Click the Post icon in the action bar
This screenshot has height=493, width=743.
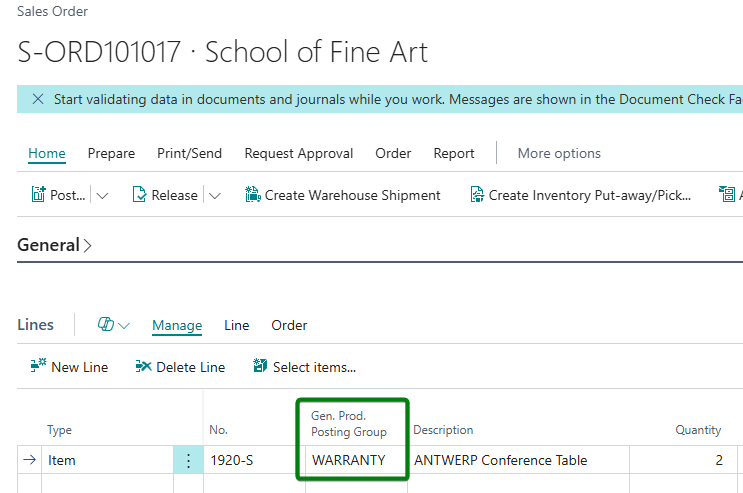[x=38, y=194]
